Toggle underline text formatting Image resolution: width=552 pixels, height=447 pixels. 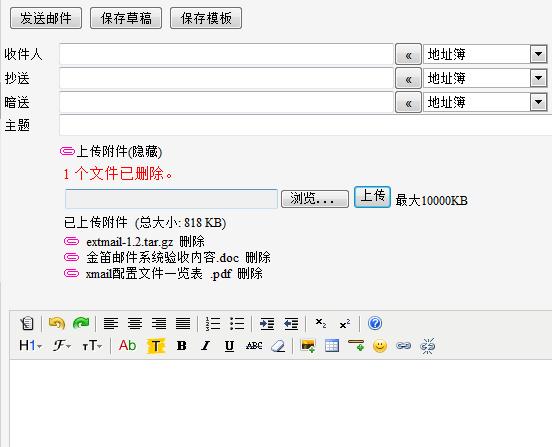[x=229, y=346]
